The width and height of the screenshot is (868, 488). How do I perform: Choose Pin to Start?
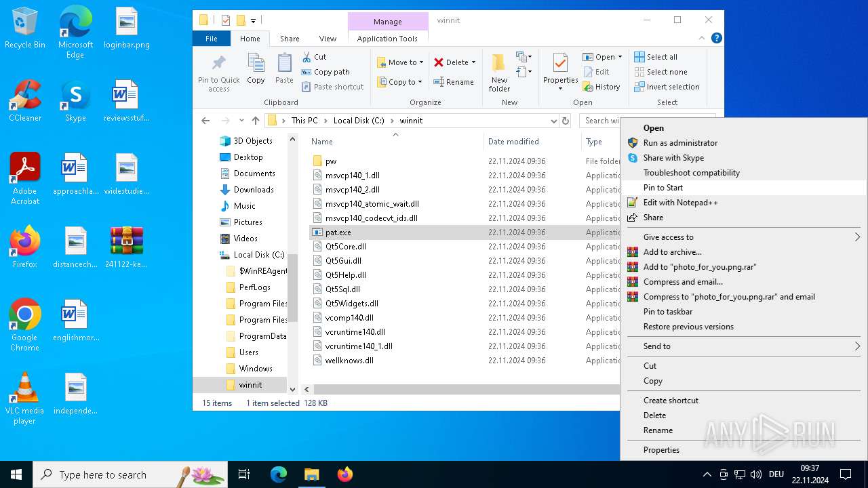[744, 188]
